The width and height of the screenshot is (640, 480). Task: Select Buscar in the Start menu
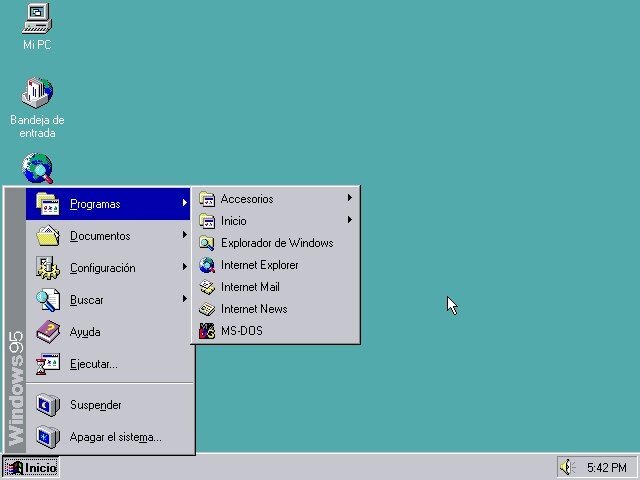108,300
